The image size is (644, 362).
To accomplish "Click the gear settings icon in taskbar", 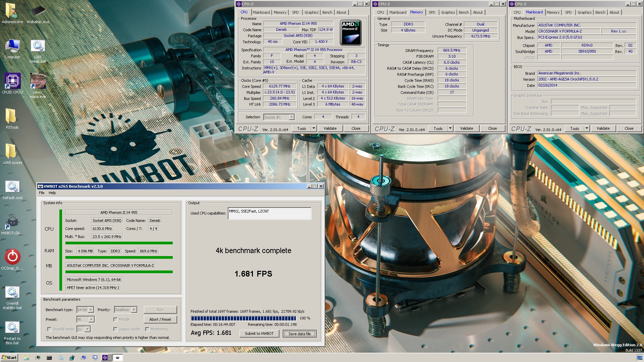I will pos(61,358).
